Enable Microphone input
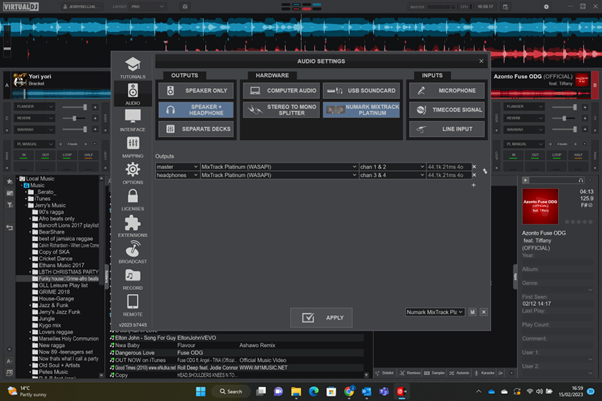 447,91
